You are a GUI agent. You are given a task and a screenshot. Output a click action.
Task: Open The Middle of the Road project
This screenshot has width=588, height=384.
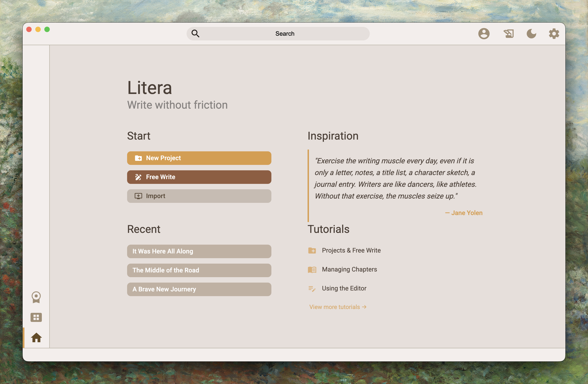point(199,270)
